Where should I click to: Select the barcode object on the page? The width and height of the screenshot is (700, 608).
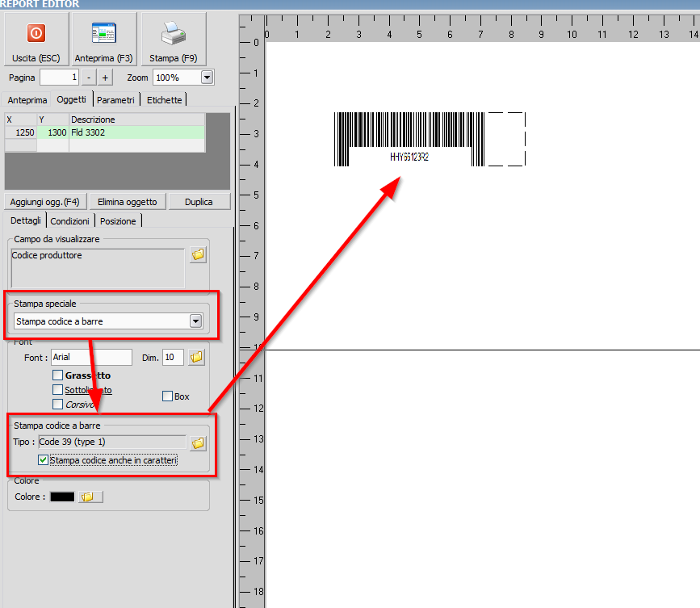point(409,139)
